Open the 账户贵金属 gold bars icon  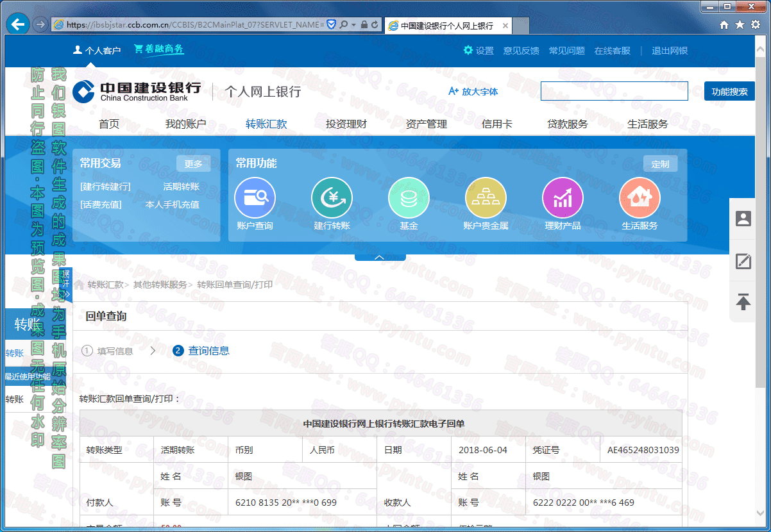(x=486, y=197)
